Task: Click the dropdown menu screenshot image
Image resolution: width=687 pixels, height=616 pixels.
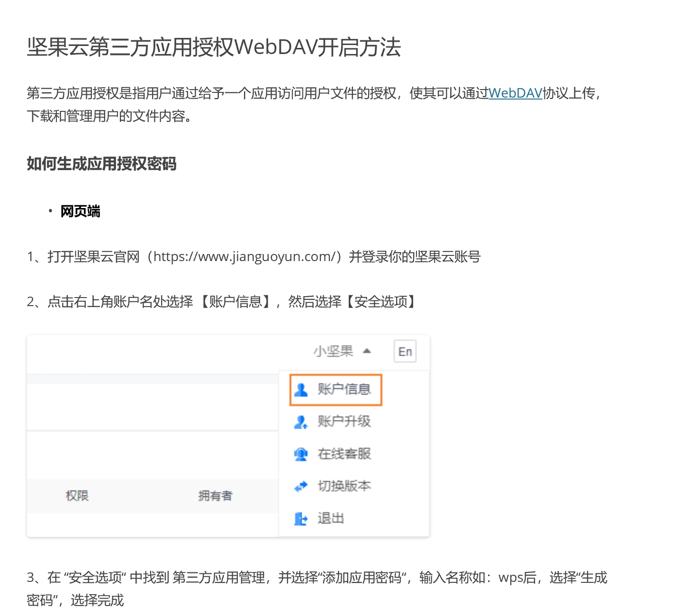Action: click(228, 436)
